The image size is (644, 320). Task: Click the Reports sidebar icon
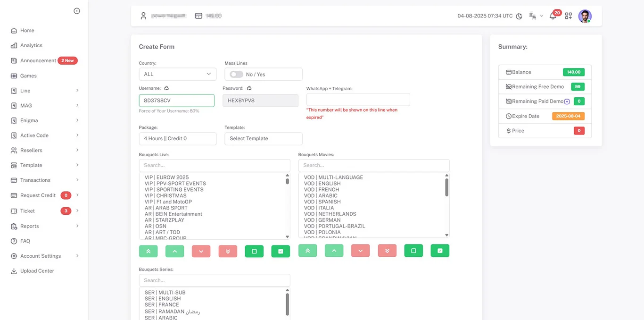14,226
